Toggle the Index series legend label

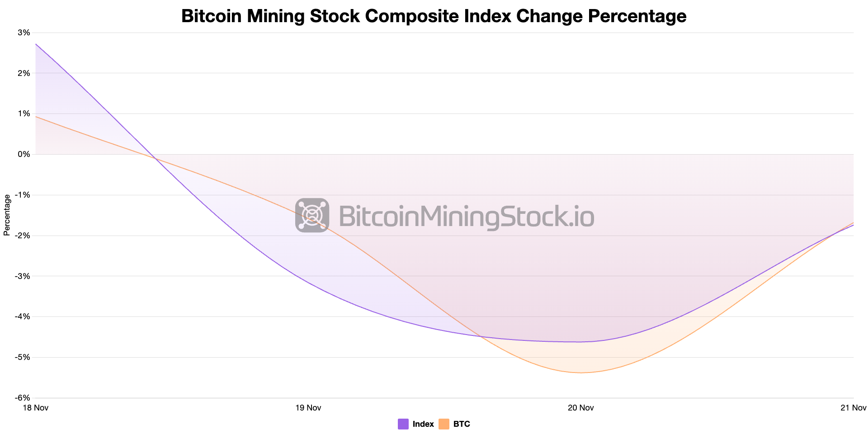click(423, 424)
